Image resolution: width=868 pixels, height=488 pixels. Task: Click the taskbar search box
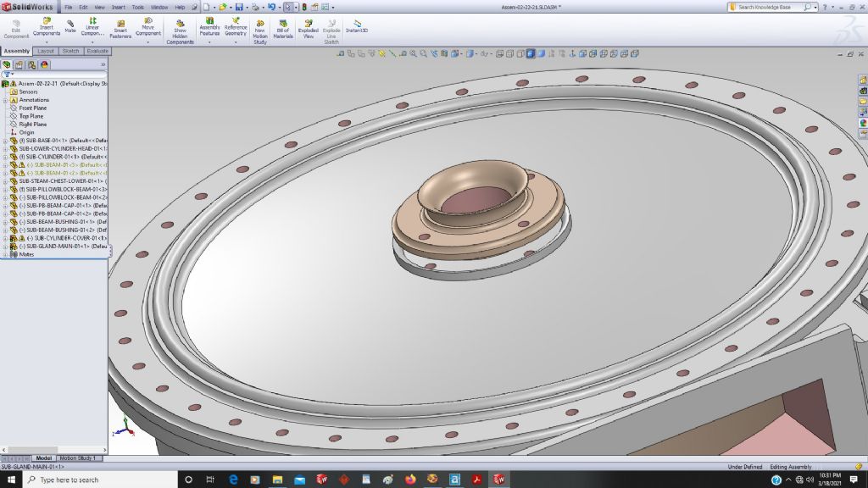100,480
